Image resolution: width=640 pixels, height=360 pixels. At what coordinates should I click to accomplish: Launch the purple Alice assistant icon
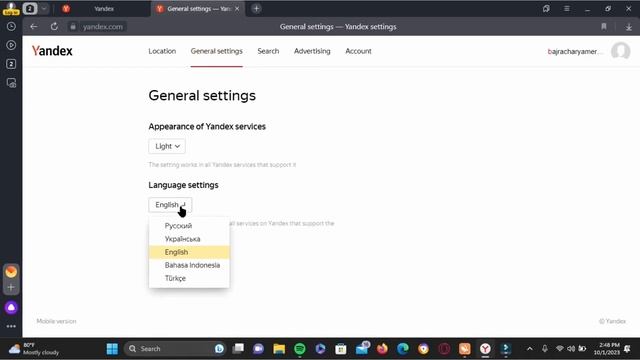[11, 307]
